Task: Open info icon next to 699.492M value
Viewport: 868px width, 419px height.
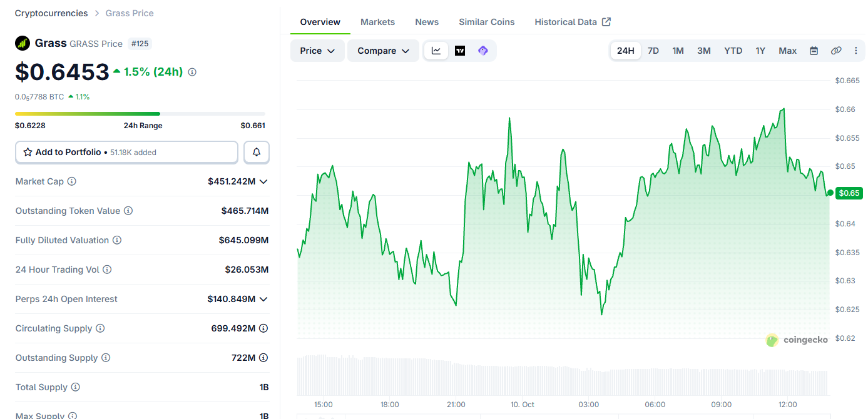Action: click(x=263, y=328)
